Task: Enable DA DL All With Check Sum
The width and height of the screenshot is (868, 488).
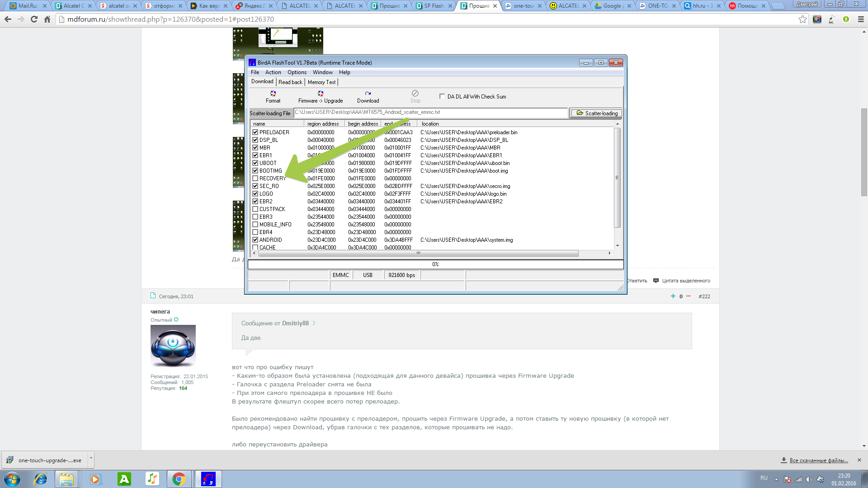Action: click(x=442, y=96)
